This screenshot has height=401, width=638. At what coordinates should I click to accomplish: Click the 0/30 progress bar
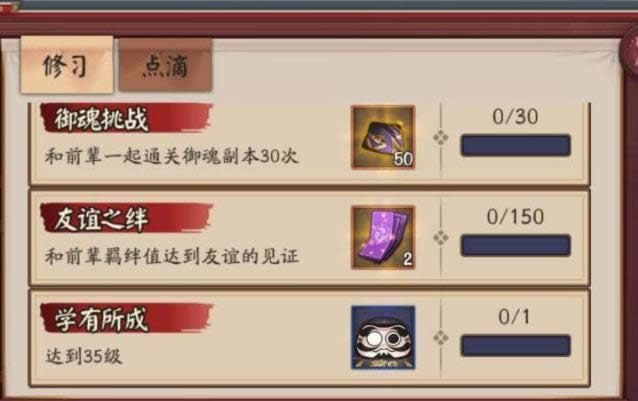(516, 145)
